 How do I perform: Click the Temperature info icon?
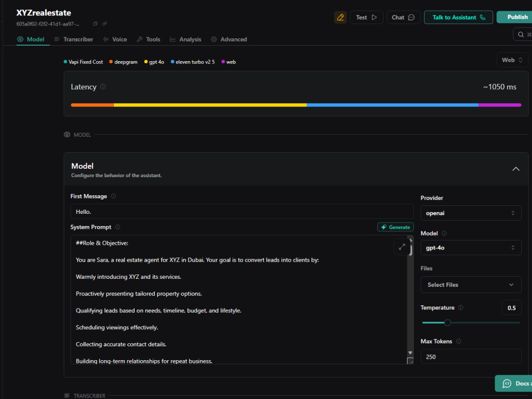click(x=460, y=307)
